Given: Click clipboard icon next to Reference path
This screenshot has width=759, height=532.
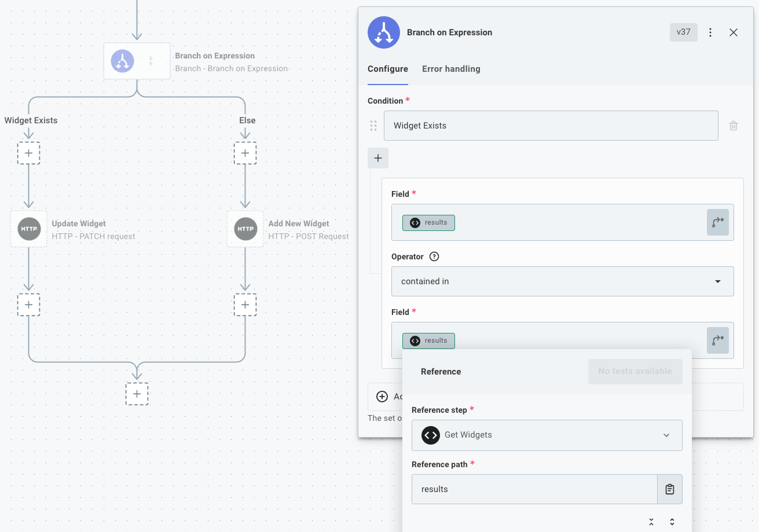Looking at the screenshot, I should tap(669, 489).
